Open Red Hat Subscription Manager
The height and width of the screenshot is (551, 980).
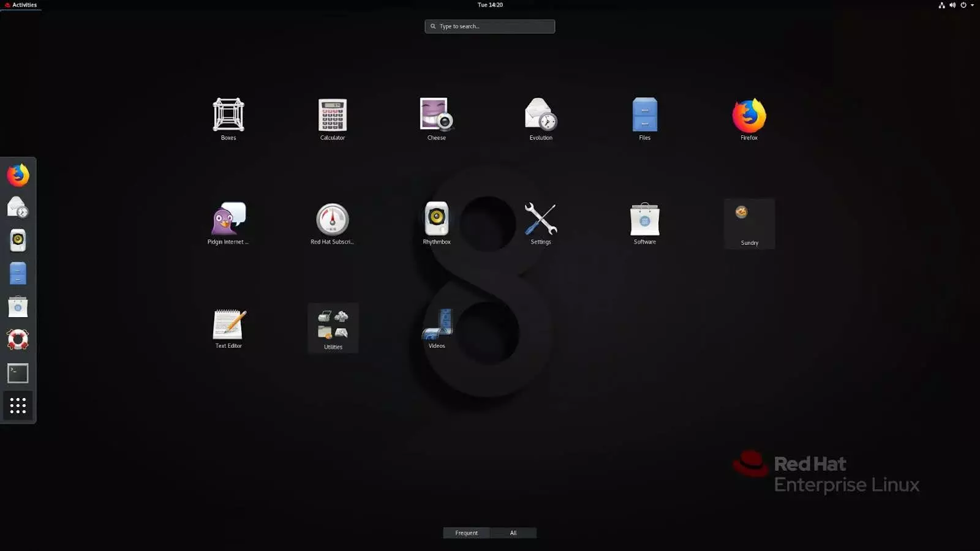tap(333, 223)
